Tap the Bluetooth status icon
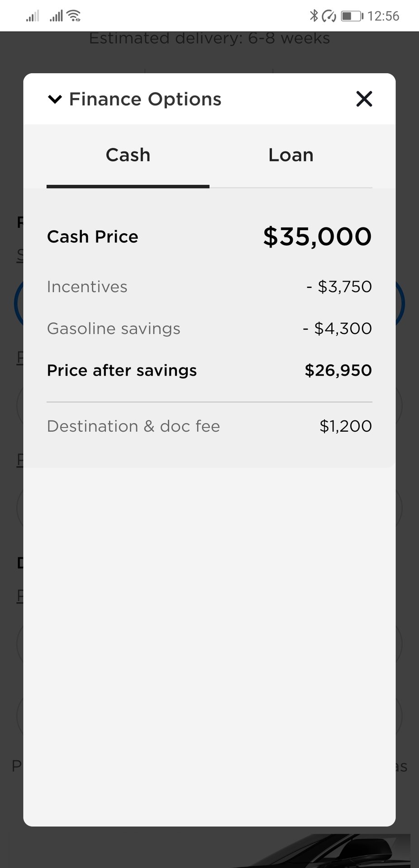Viewport: 419px width, 868px height. [x=313, y=16]
